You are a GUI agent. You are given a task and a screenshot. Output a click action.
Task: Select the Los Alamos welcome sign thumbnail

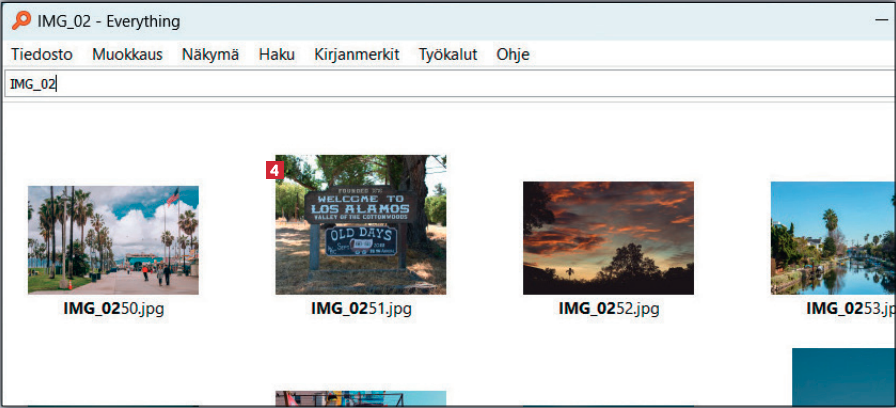point(361,225)
